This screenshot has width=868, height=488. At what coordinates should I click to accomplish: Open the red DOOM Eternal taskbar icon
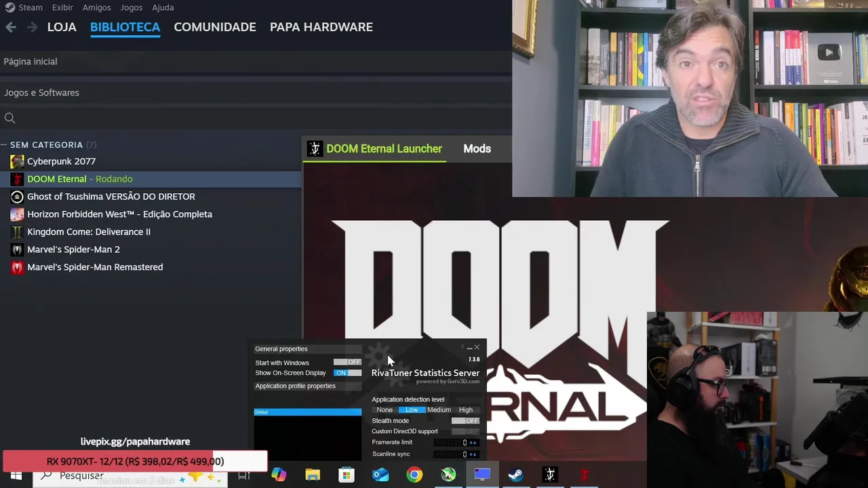(584, 475)
